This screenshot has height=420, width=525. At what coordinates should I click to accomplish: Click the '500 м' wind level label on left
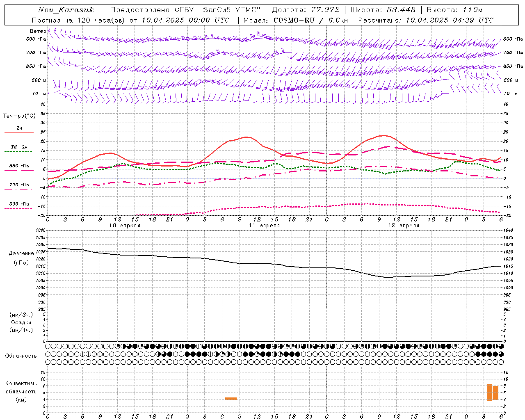click(39, 80)
